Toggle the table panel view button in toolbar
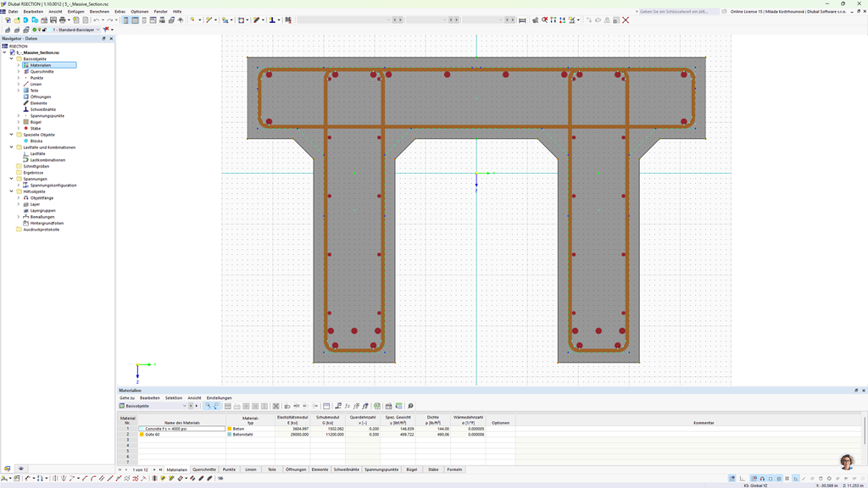This screenshot has height=488, width=868. click(135, 20)
